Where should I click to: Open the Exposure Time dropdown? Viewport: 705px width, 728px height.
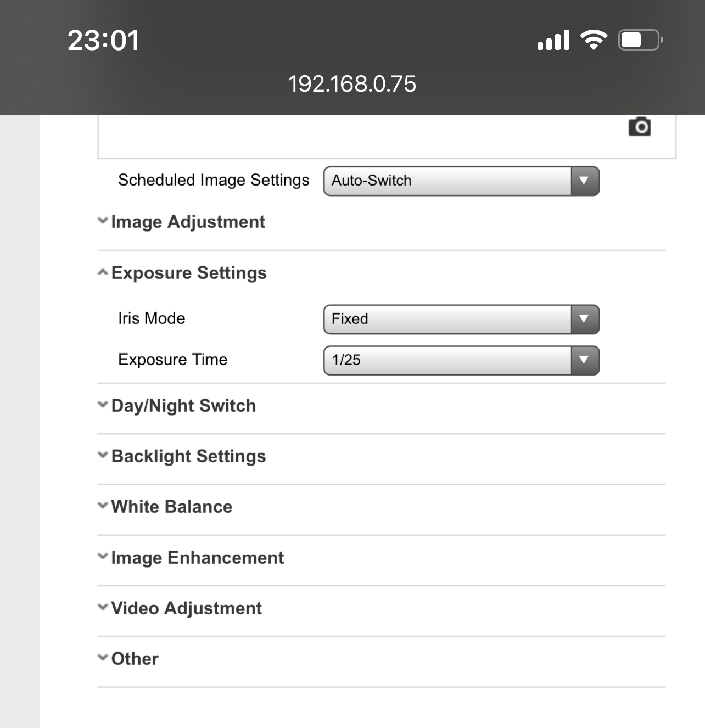(x=447, y=360)
